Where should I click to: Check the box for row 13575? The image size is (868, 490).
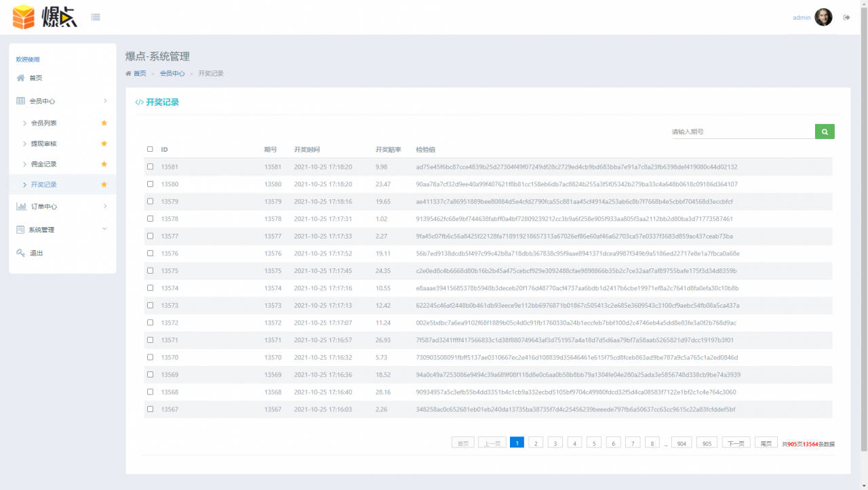point(150,270)
